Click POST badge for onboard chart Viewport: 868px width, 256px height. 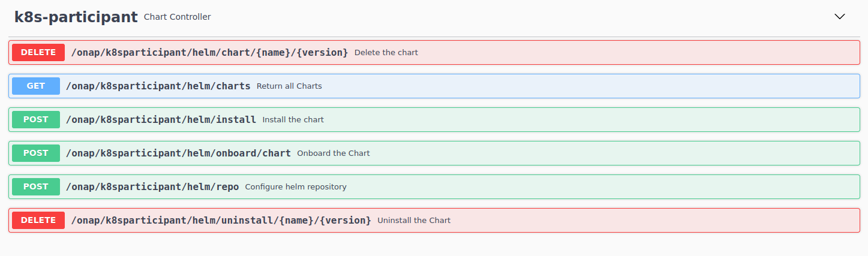point(36,153)
